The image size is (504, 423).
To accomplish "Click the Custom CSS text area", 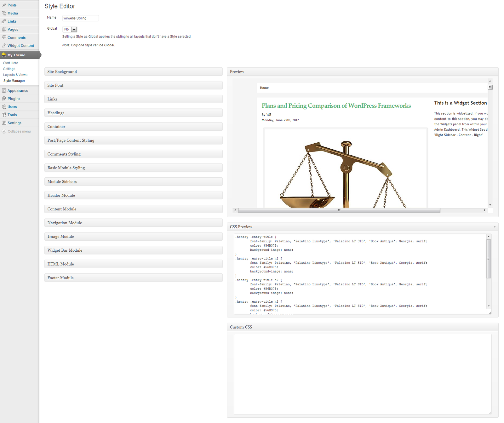I will (x=362, y=374).
